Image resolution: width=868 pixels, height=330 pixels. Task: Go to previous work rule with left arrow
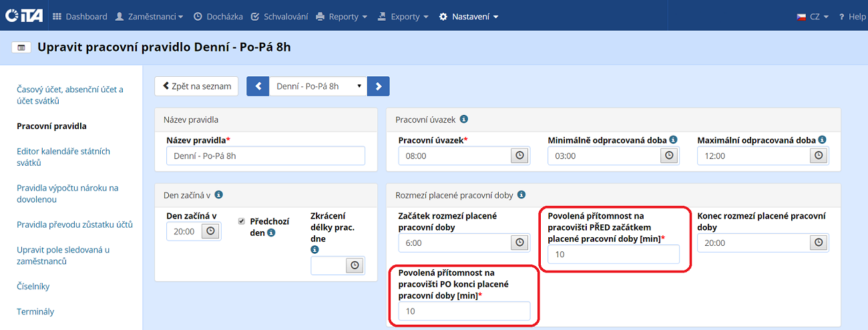[258, 86]
